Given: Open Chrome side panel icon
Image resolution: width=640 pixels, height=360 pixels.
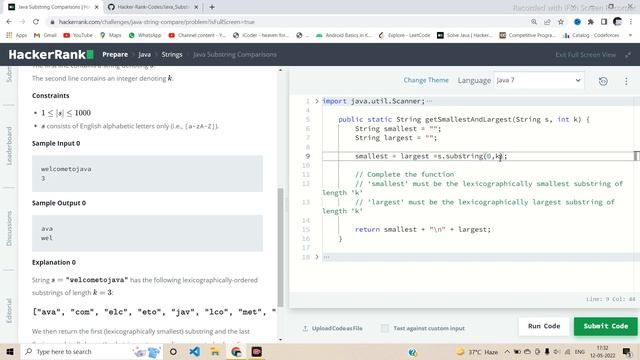Looking at the screenshot, I should tap(604, 22).
